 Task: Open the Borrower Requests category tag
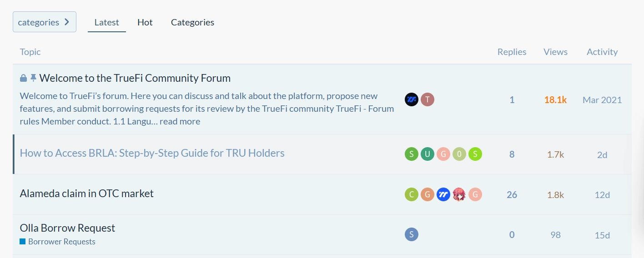(61, 242)
